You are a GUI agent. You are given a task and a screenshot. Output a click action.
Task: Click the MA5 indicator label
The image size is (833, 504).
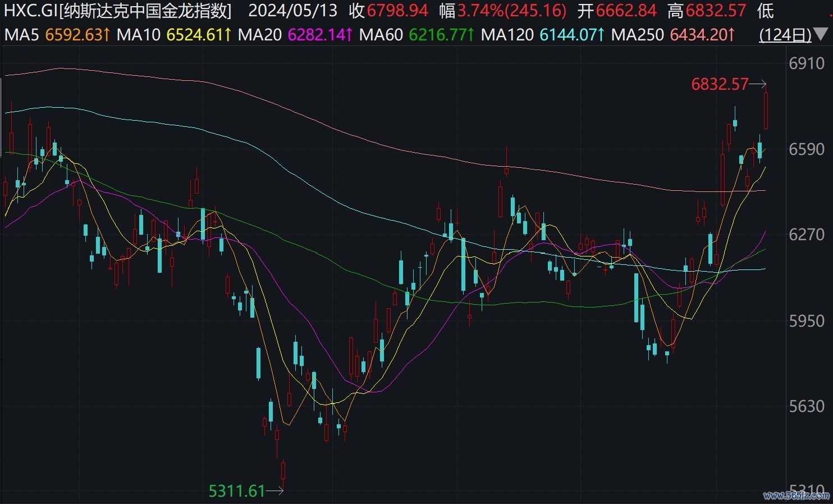pos(22,35)
